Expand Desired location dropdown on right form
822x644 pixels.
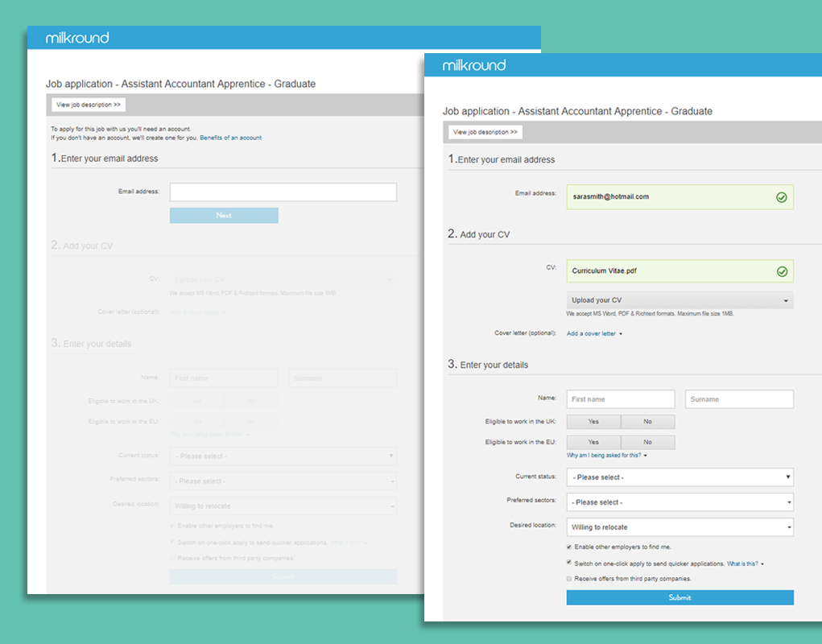(x=679, y=527)
